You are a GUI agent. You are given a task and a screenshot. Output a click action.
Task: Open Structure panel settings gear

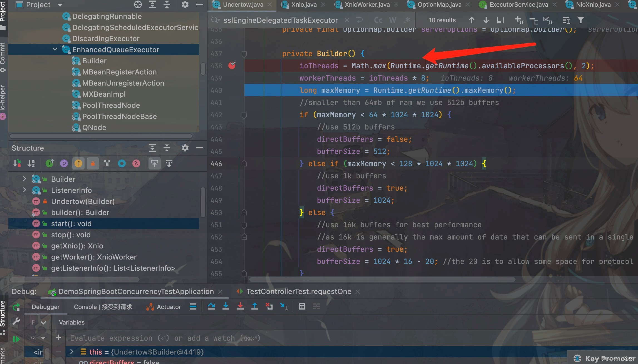tap(185, 148)
